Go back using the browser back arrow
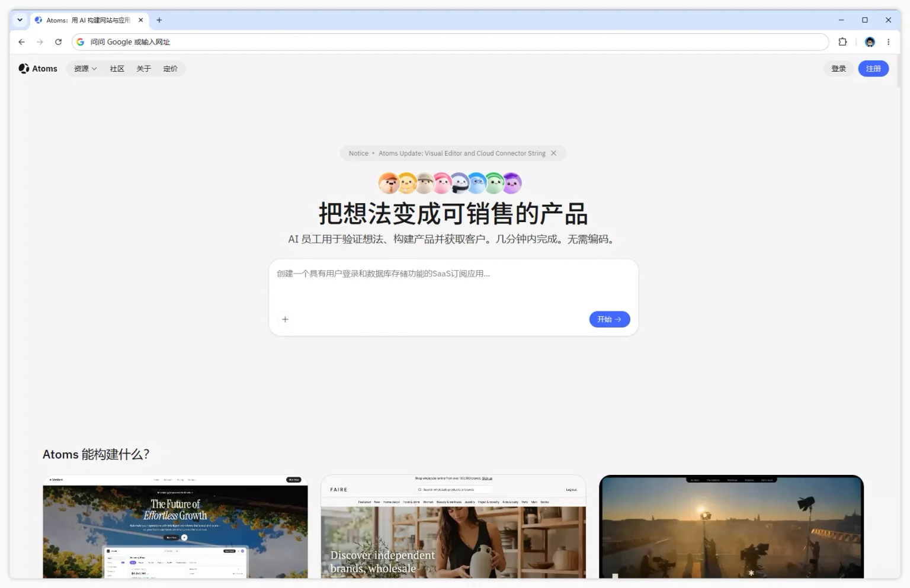Image resolution: width=910 pixels, height=588 pixels. pyautogui.click(x=22, y=42)
